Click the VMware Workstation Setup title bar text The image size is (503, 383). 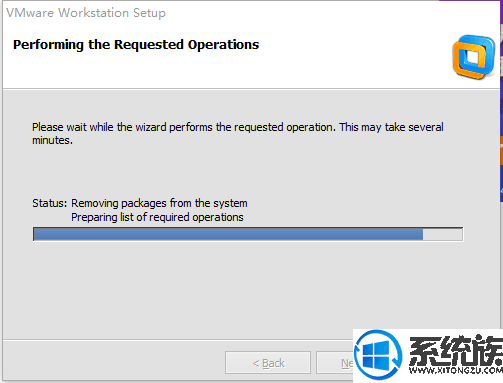tap(86, 13)
